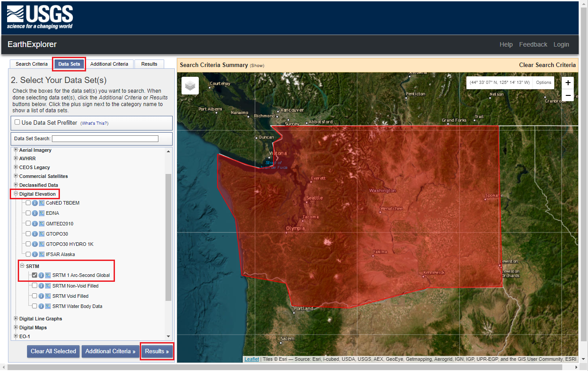588x371 pixels.
Task: Check the CoNED TBDEM data set
Action: point(28,203)
